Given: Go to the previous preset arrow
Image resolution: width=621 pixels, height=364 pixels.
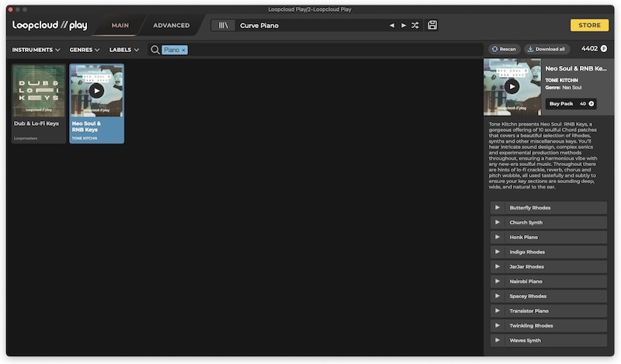Looking at the screenshot, I should click(392, 26).
